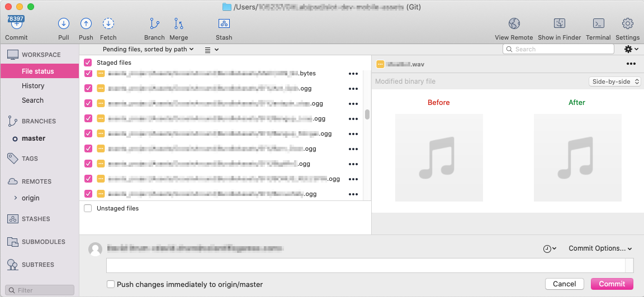Click the Workspace monitor icon in sidebar

pyautogui.click(x=13, y=55)
